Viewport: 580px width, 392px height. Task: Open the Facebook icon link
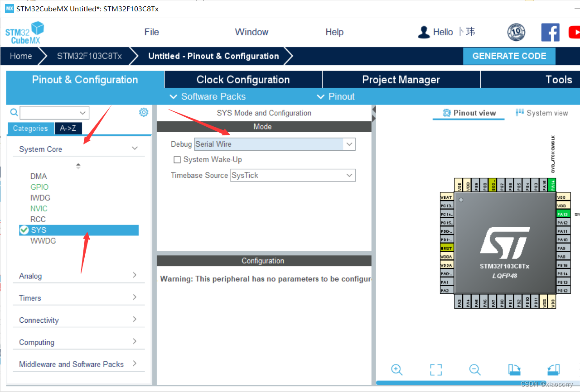tap(550, 33)
